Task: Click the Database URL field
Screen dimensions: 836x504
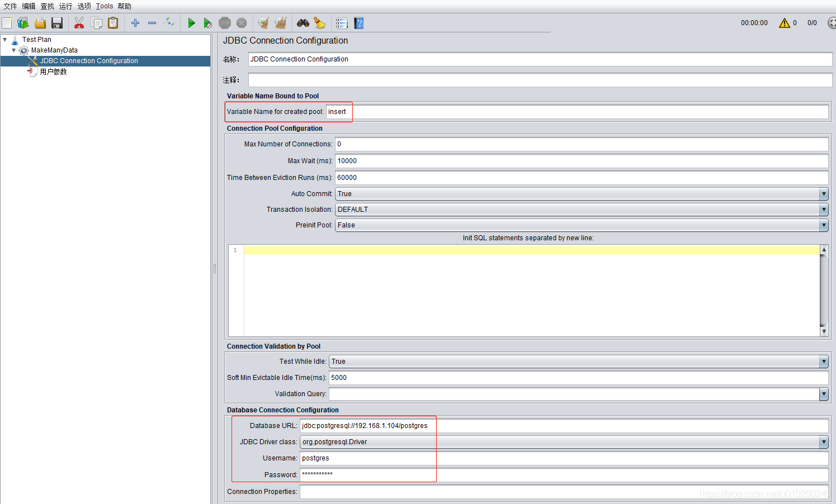Action: tap(564, 426)
